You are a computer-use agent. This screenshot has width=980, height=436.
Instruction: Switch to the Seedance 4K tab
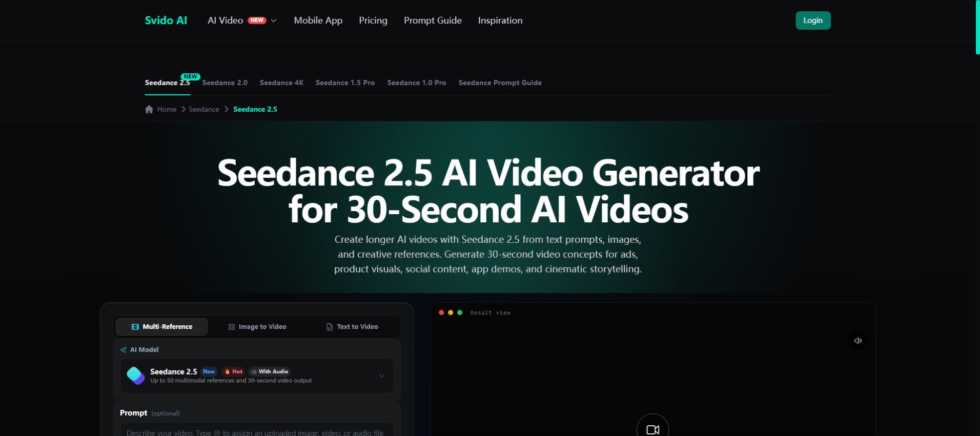[281, 82]
